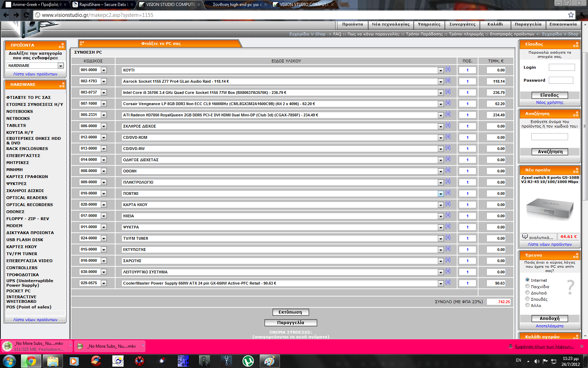Screen dimensions: 588x368
Task: Open Chrome wrench settings menu
Action: click(x=582, y=15)
